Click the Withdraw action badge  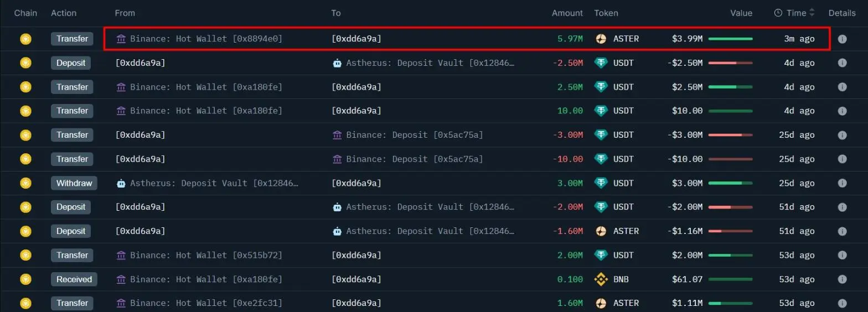click(74, 183)
